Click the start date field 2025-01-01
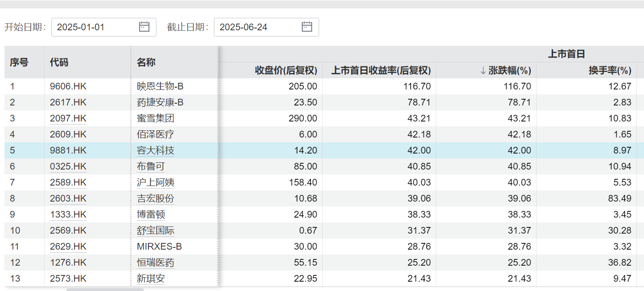Image resolution: width=644 pixels, height=291 pixels. coord(96,27)
